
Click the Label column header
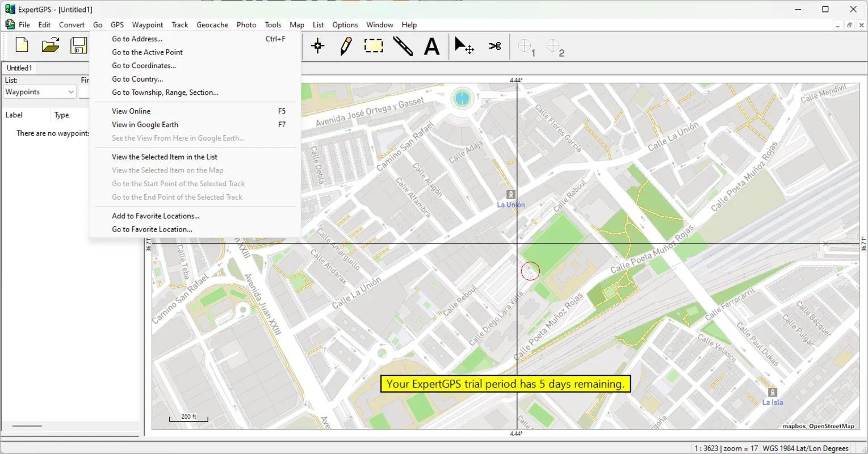point(26,115)
